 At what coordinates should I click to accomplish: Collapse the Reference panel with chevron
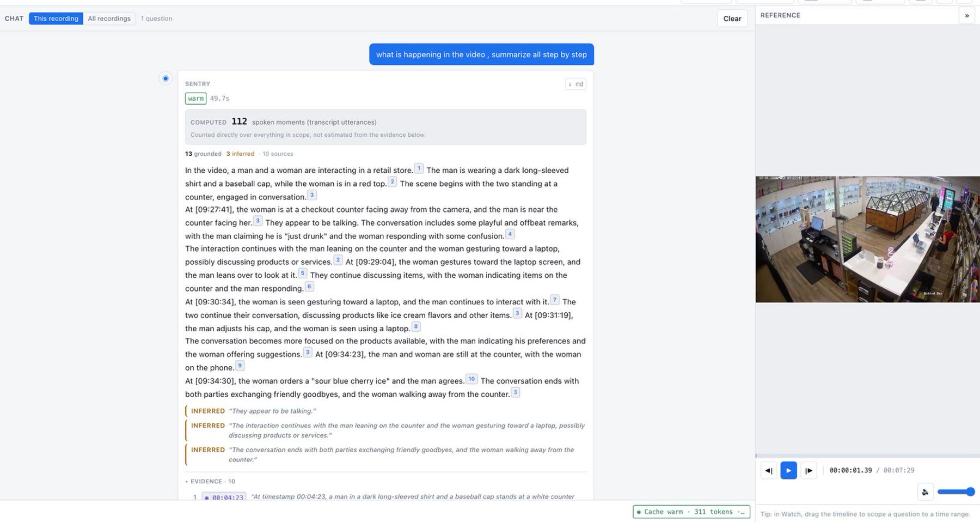pos(967,15)
